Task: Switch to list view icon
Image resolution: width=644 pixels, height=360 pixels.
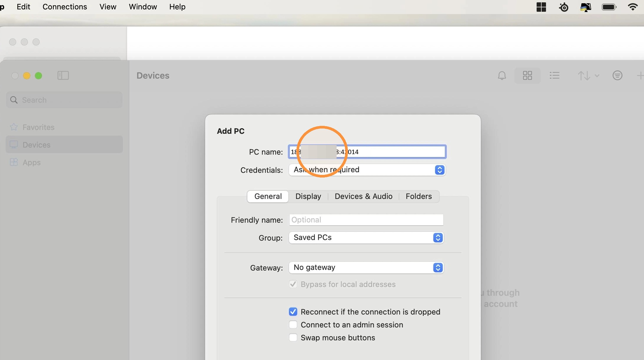Action: click(554, 76)
